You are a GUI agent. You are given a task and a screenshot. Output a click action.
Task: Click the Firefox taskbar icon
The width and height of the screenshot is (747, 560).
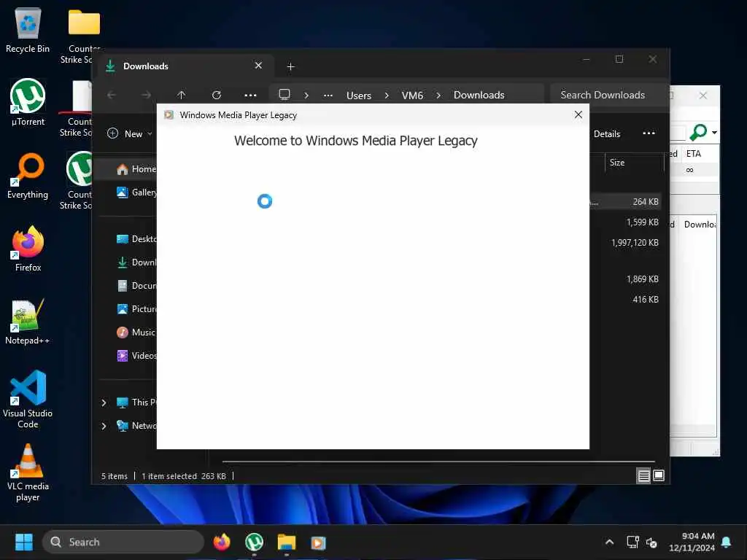[222, 542]
